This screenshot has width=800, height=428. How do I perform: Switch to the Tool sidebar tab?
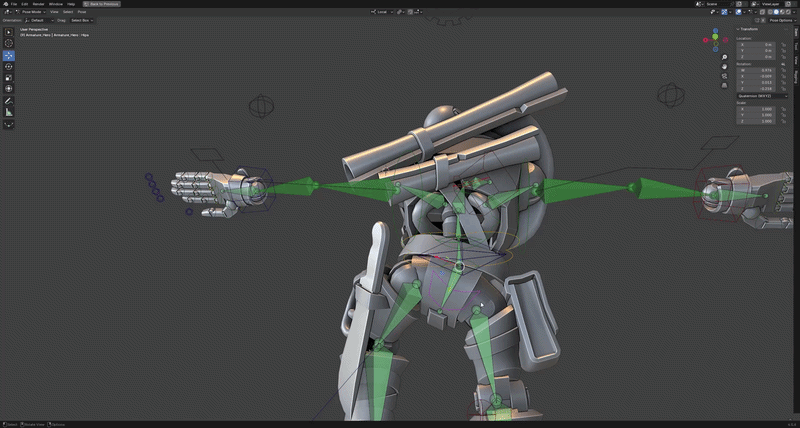coord(795,46)
